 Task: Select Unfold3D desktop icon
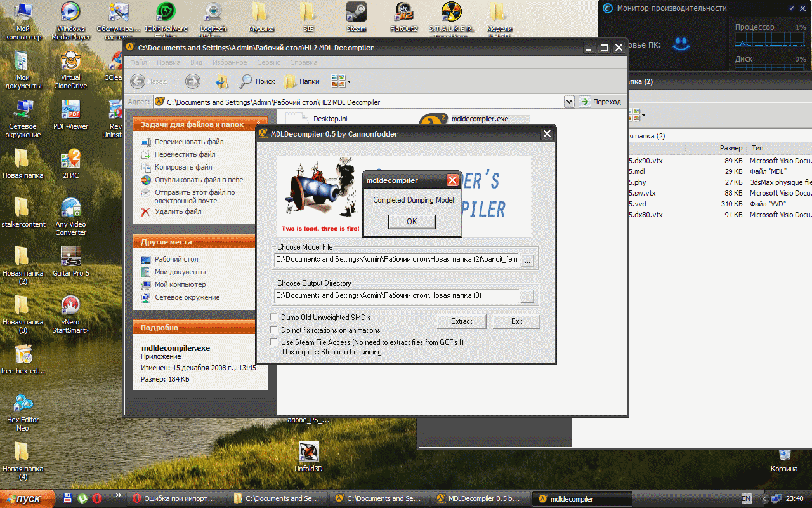click(x=308, y=457)
